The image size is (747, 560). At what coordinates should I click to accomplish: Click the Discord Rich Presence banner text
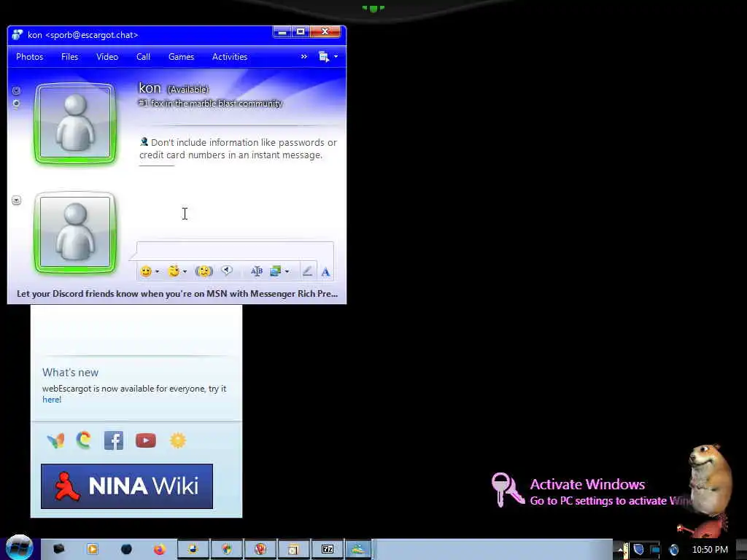[x=177, y=294]
